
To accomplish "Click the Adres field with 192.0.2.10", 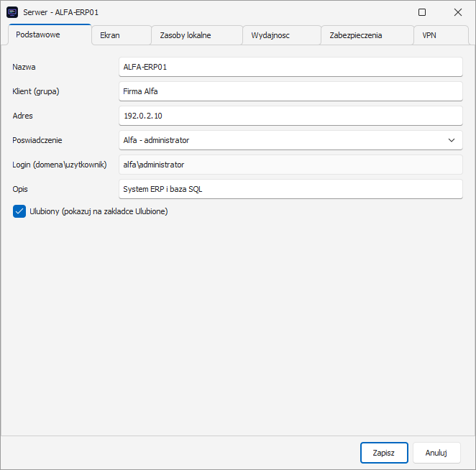I will (290, 116).
